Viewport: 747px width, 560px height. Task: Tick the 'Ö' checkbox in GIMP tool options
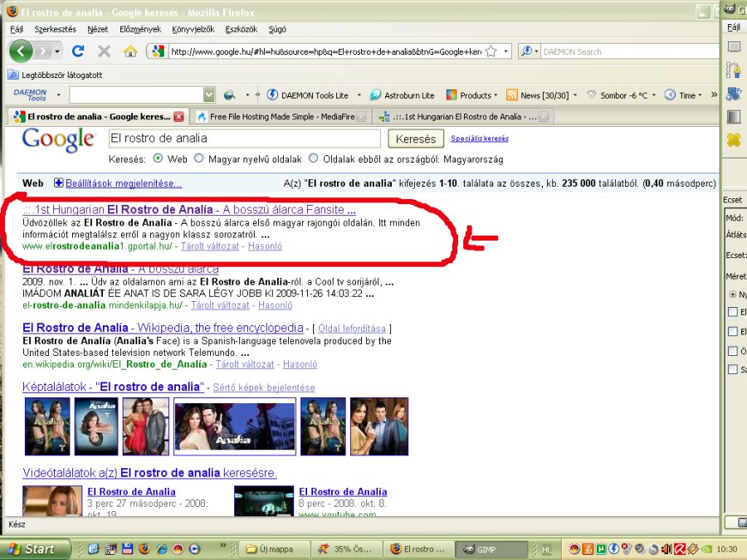pyautogui.click(x=733, y=351)
